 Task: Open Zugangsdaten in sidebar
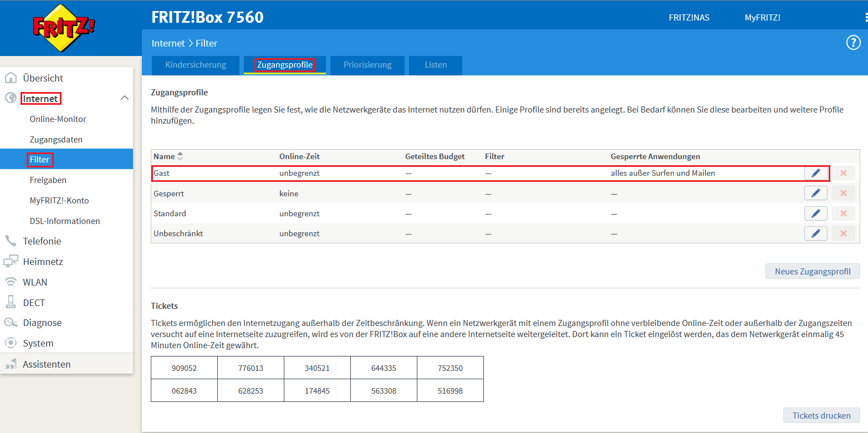[x=56, y=139]
